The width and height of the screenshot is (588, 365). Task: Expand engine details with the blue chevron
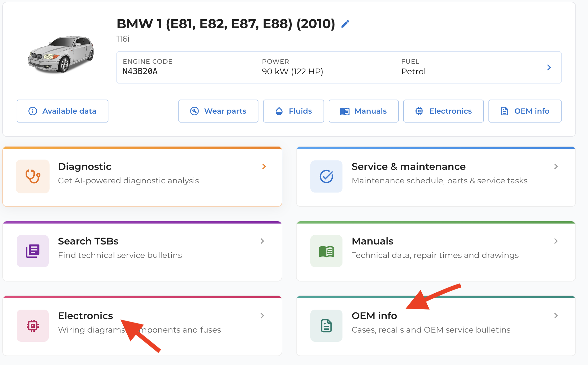(x=549, y=67)
